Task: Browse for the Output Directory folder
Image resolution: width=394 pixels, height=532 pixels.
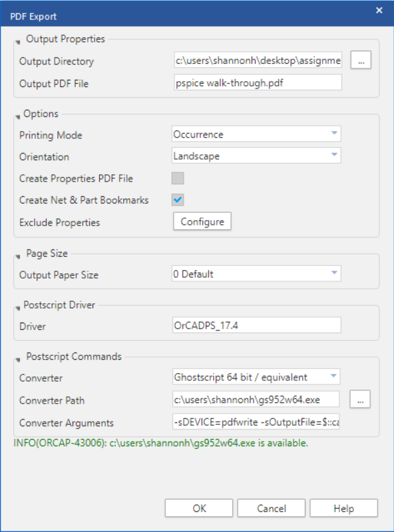Action: point(361,60)
